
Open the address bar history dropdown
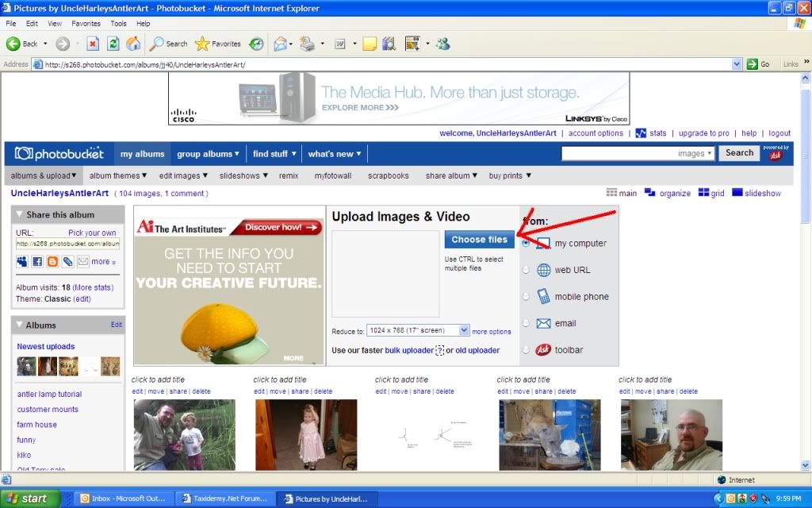737,64
